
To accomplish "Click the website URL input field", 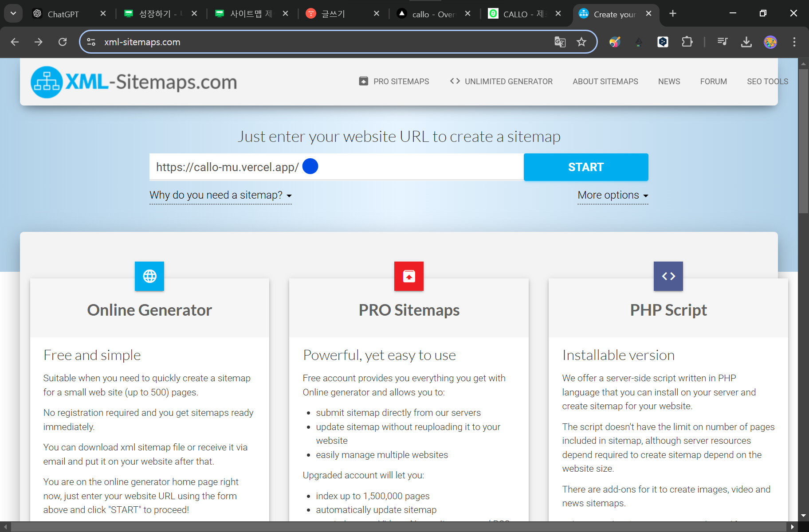I will point(336,167).
